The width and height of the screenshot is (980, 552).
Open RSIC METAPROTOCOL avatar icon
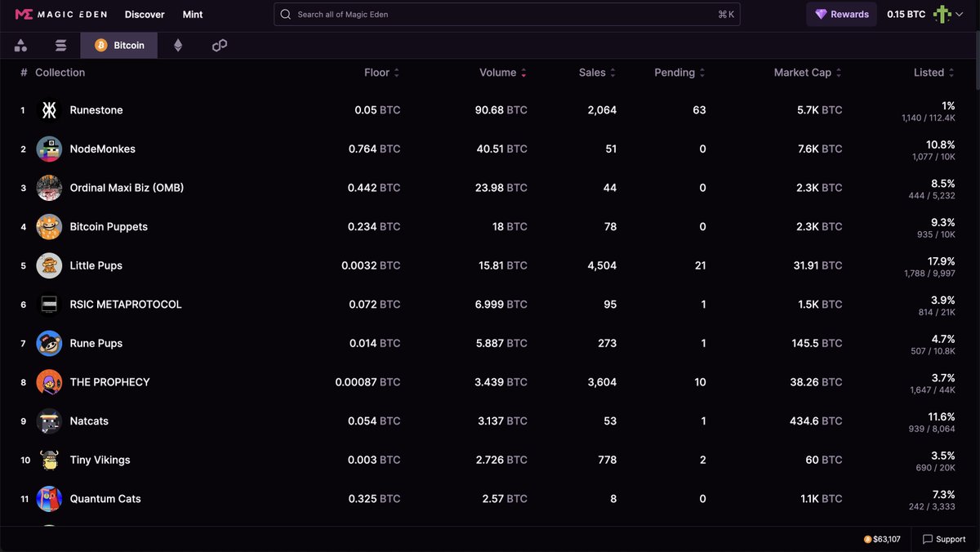pos(49,305)
